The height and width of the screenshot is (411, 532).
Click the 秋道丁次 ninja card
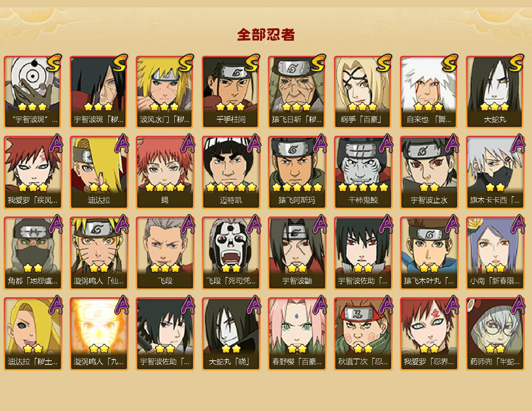tap(363, 334)
